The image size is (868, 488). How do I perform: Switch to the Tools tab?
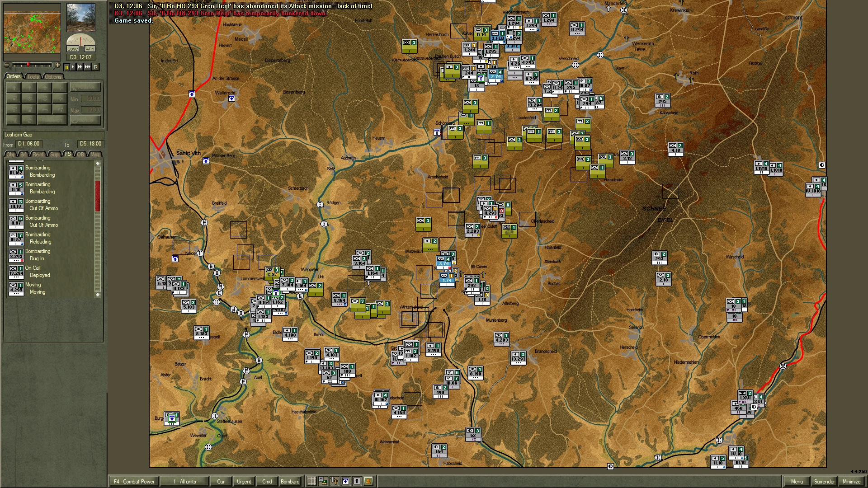(33, 76)
